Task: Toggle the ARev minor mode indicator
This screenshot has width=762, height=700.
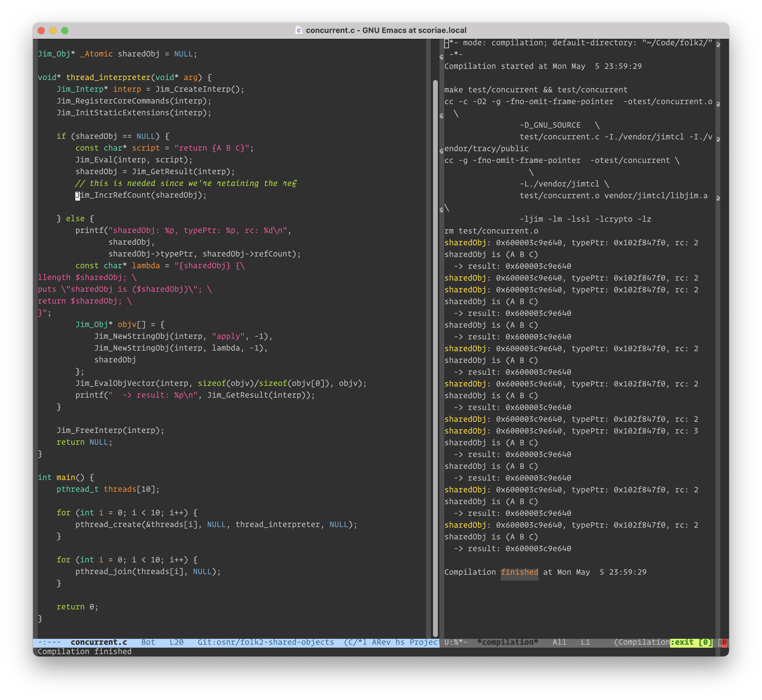Action: pos(381,642)
